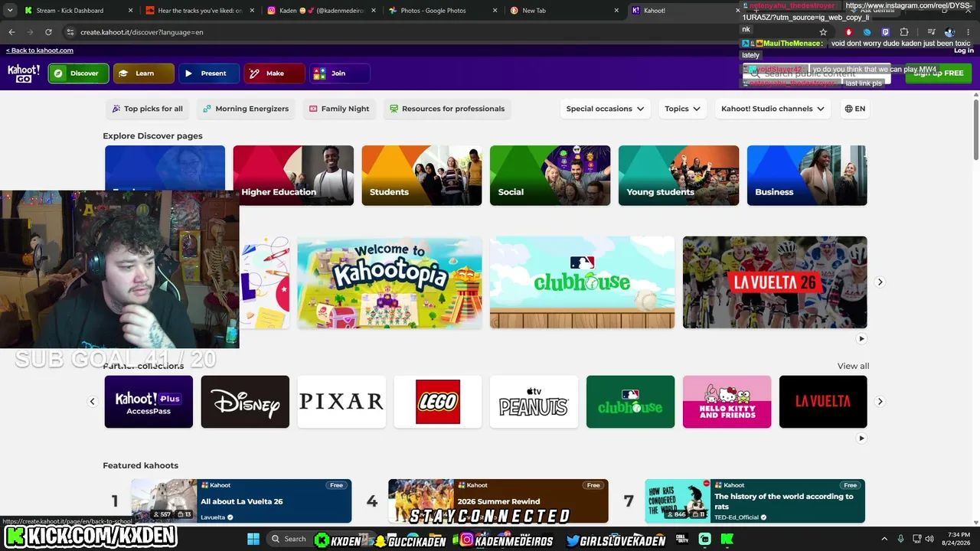Open the Business discover page card
The height and width of the screenshot is (551, 980).
pyautogui.click(x=807, y=175)
